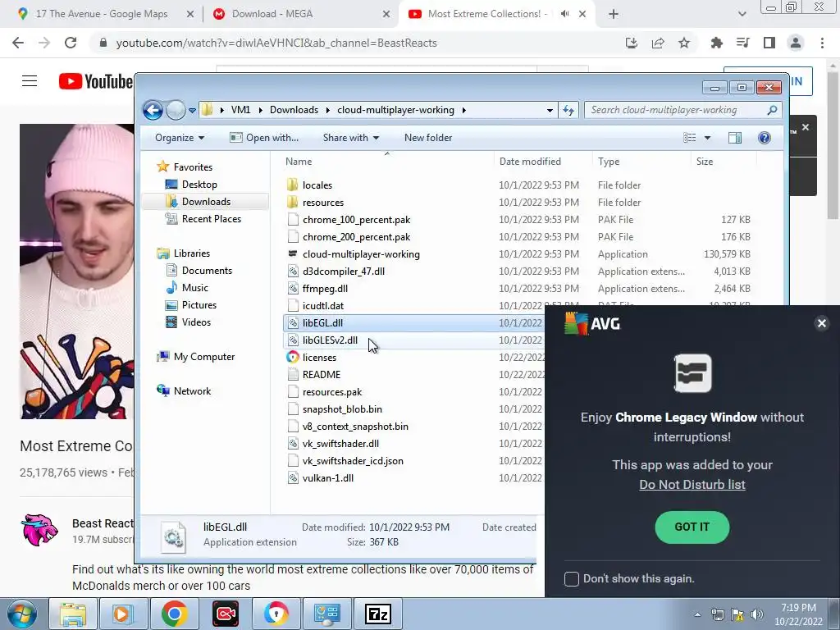Open the Documents library

[x=207, y=271]
